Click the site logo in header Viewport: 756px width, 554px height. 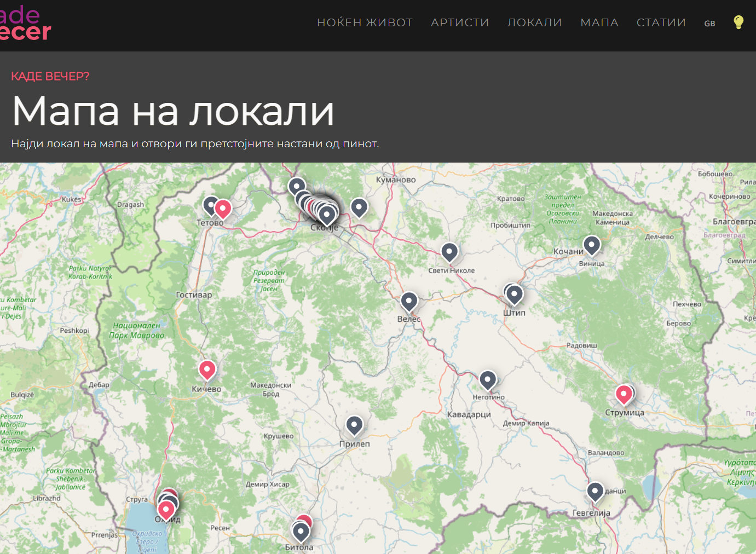(25, 24)
